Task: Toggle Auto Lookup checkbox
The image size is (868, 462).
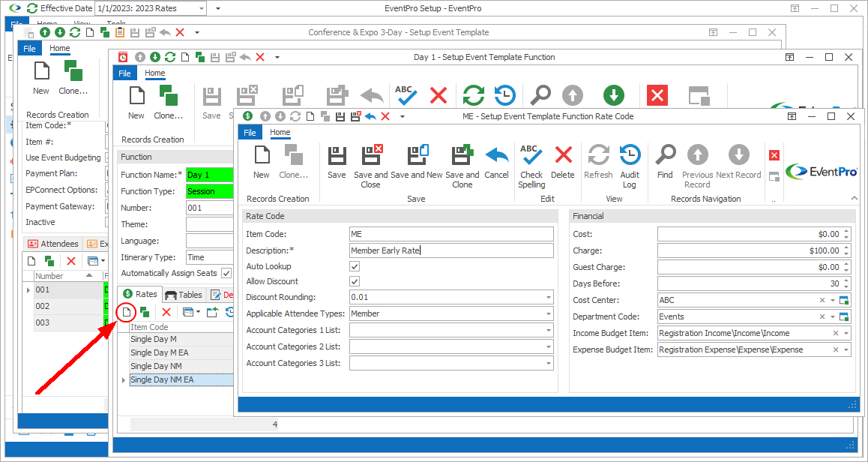Action: [355, 266]
